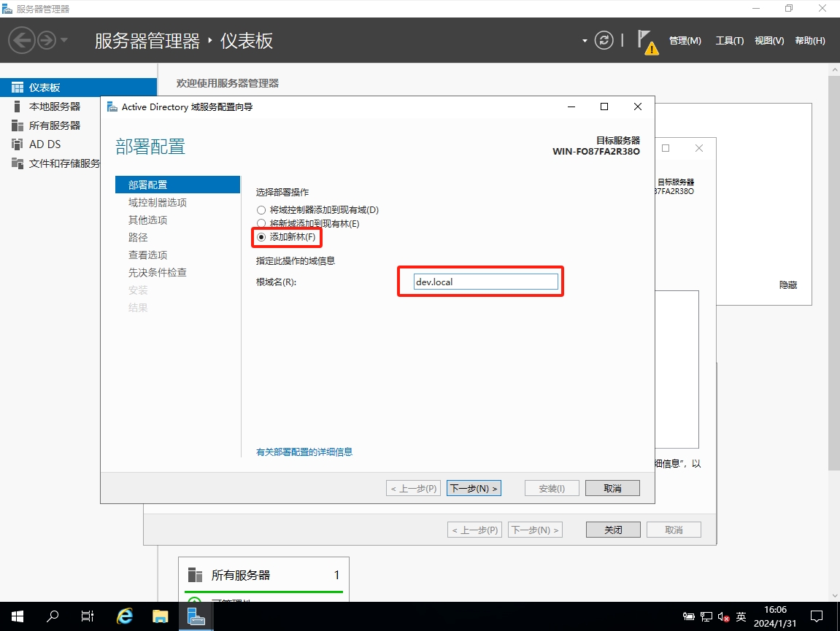Select 将新域添加到现有林 radio option
This screenshot has width=840, height=631.
261,224
